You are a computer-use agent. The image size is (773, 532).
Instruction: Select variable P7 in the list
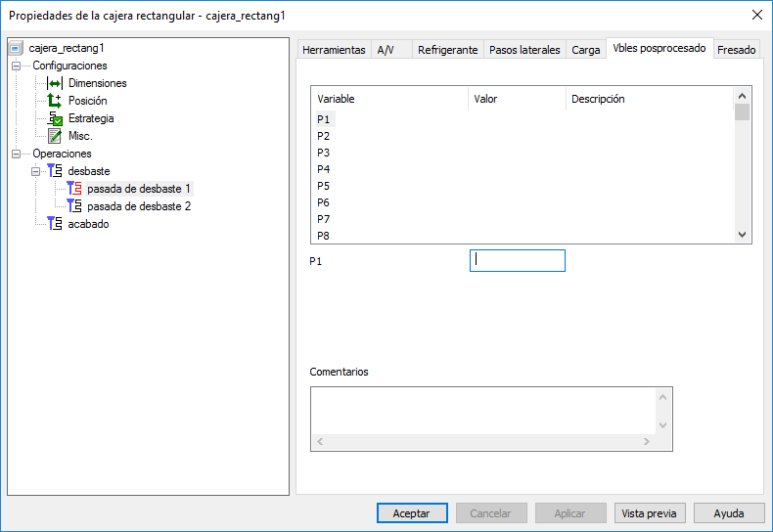tap(324, 219)
